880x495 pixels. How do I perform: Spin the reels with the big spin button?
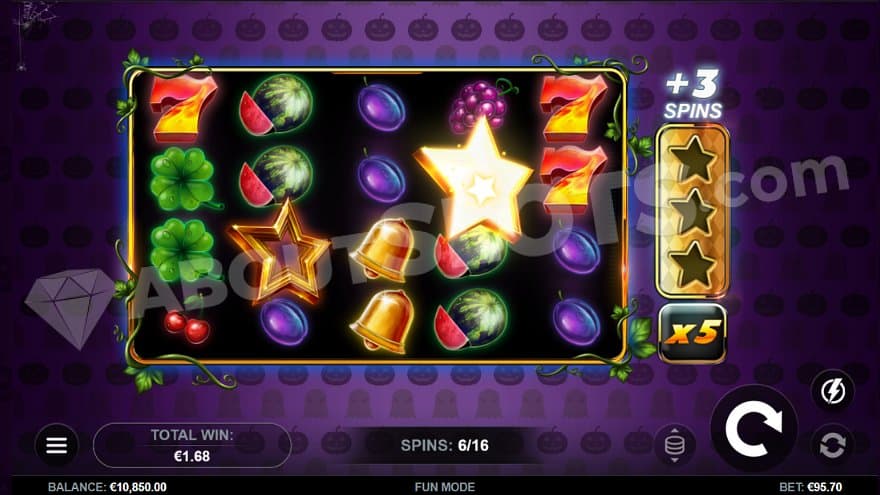(754, 429)
